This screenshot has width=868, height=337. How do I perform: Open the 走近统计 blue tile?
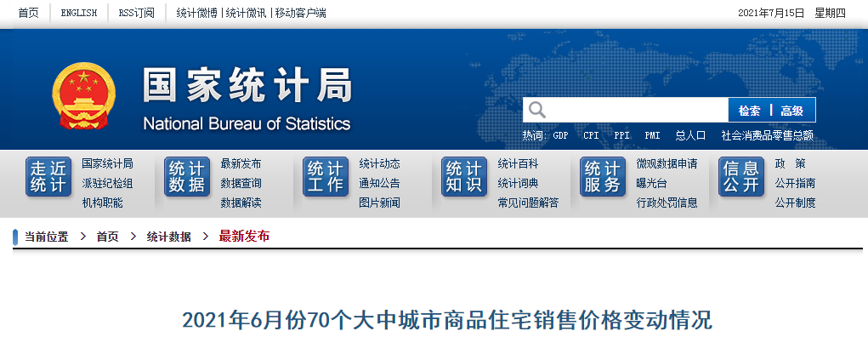[48, 177]
